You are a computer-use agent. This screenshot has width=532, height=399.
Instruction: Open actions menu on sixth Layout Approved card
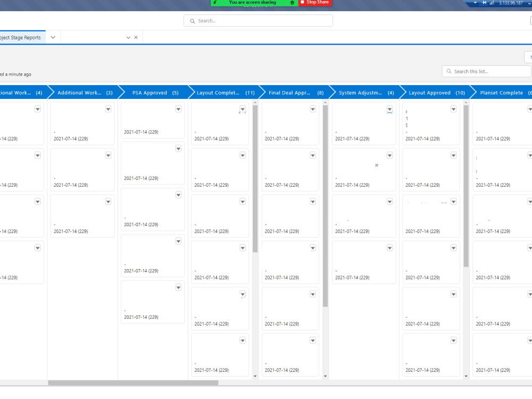[454, 340]
